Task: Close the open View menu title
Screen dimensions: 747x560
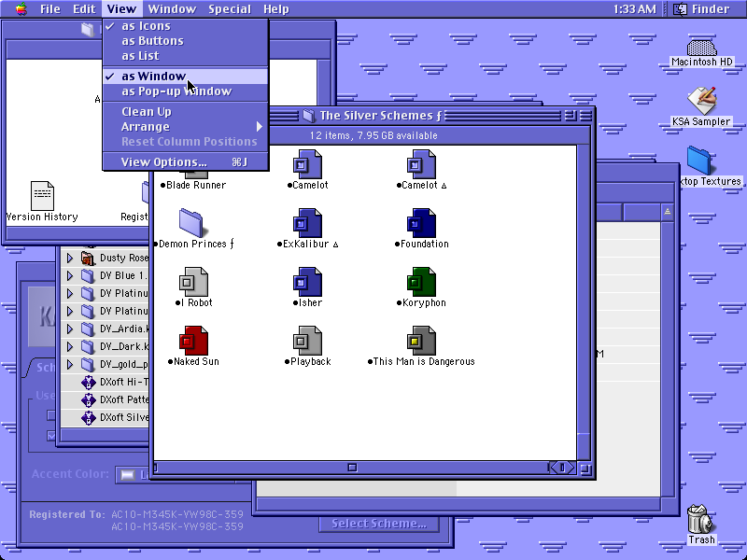Action: pos(121,9)
